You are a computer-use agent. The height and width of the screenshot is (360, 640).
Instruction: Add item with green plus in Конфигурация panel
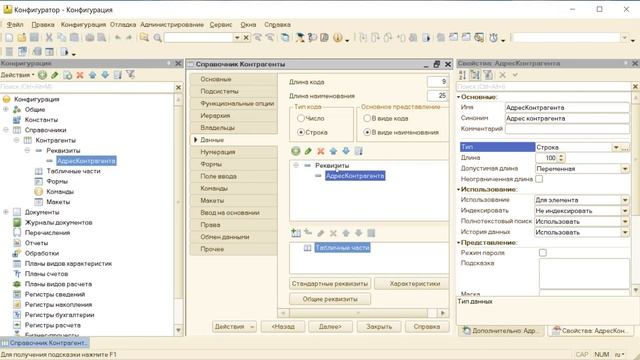click(x=42, y=75)
